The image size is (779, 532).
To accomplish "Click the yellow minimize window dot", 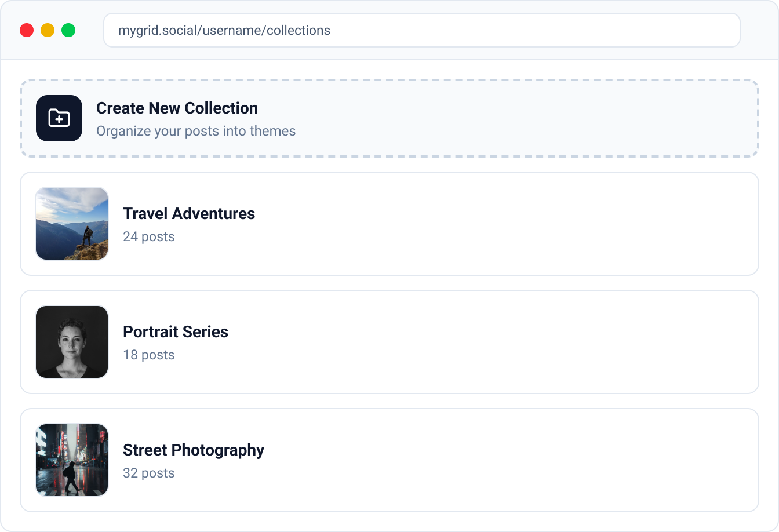I will pos(48,30).
